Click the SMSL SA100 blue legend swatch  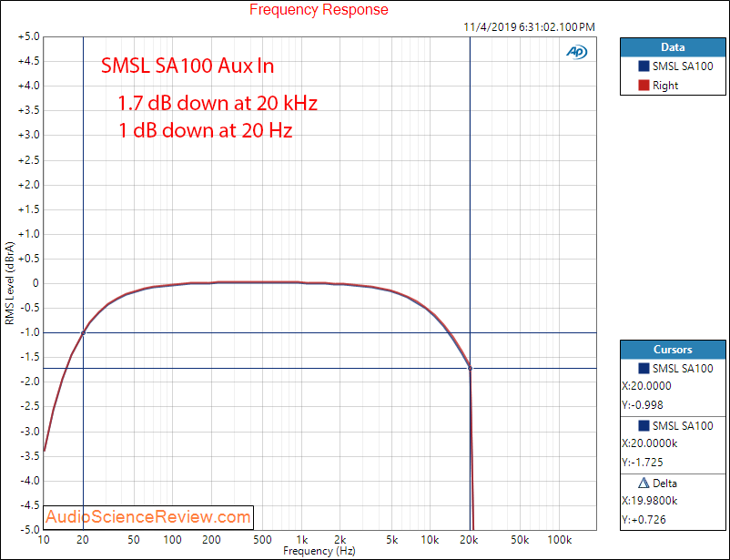point(644,66)
